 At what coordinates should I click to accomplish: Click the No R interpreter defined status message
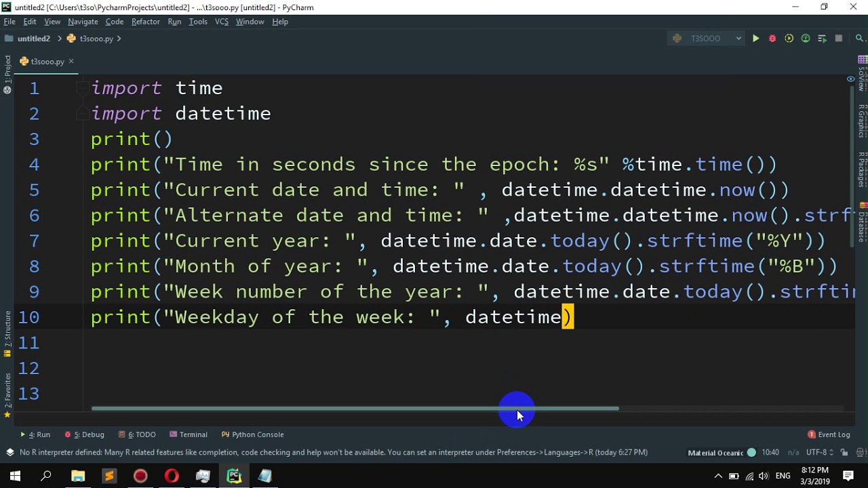(334, 453)
